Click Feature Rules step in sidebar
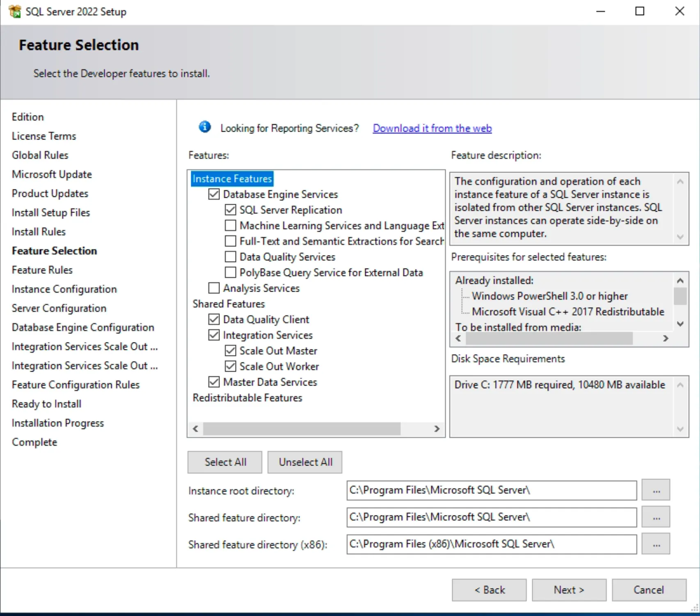 tap(42, 270)
